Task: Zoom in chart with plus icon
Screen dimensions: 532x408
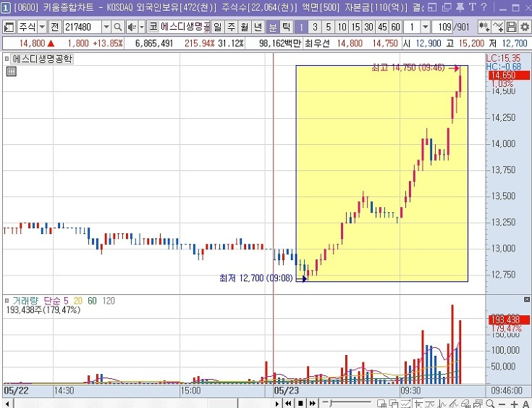Action: tap(515, 404)
